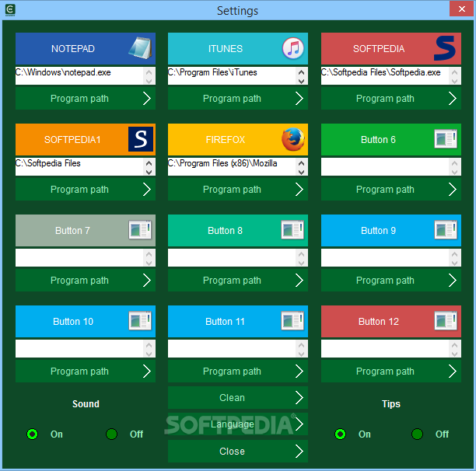Viewport: 476px width, 471px height.
Task: Click the app icon in the title bar
Action: 10,9
